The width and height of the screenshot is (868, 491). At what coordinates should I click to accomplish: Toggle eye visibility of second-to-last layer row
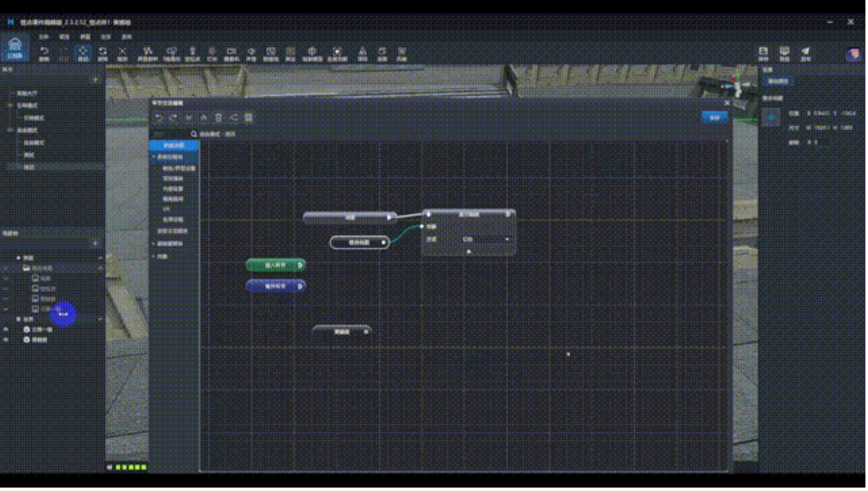point(6,330)
